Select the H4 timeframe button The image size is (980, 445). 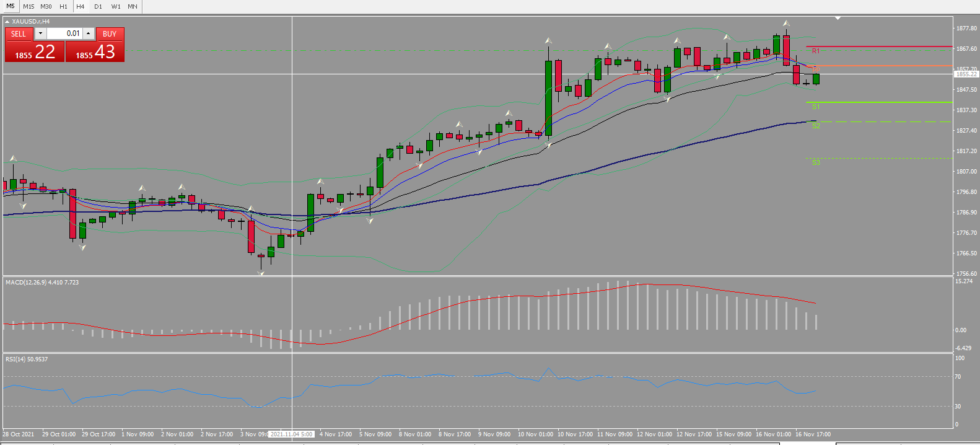coord(81,6)
